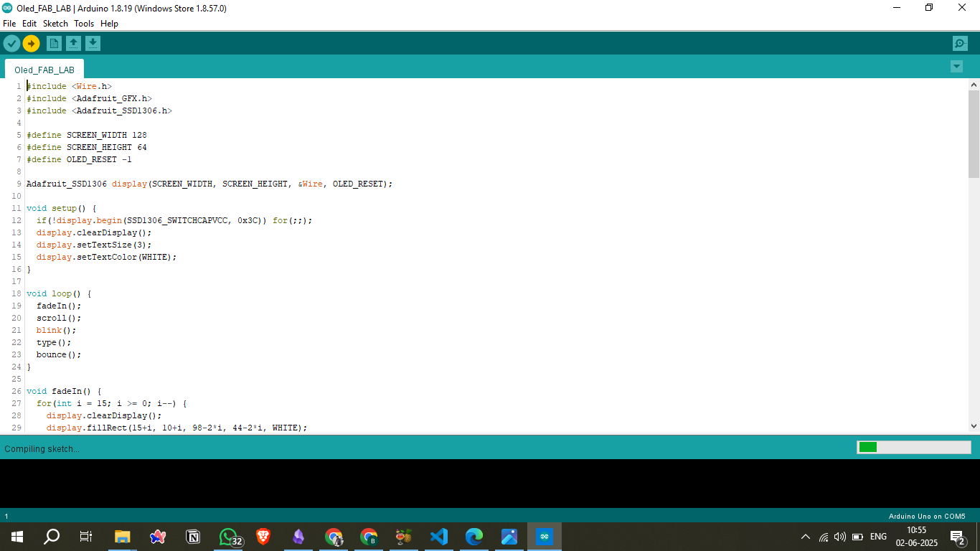
Task: Open the tab options dropdown arrow
Action: (956, 66)
